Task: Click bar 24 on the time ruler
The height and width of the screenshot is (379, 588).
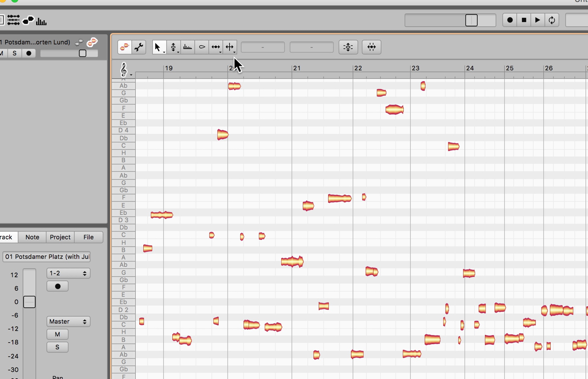Action: [x=469, y=68]
